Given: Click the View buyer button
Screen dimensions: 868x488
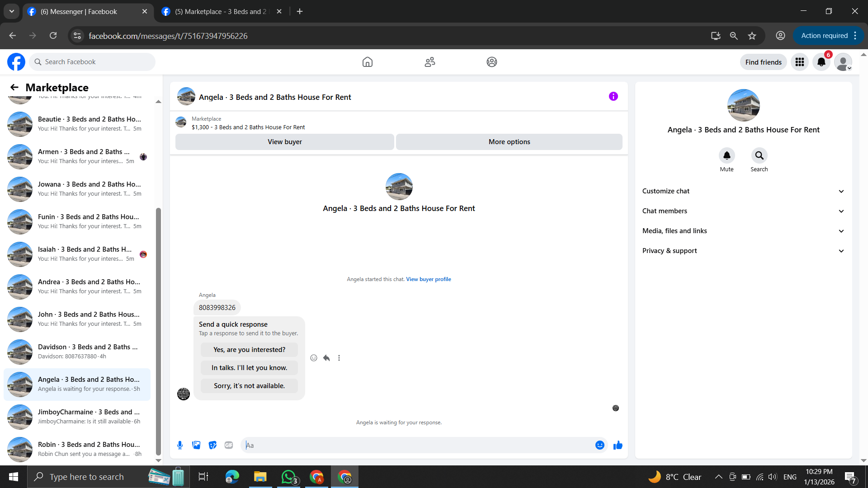Looking at the screenshot, I should click(284, 142).
